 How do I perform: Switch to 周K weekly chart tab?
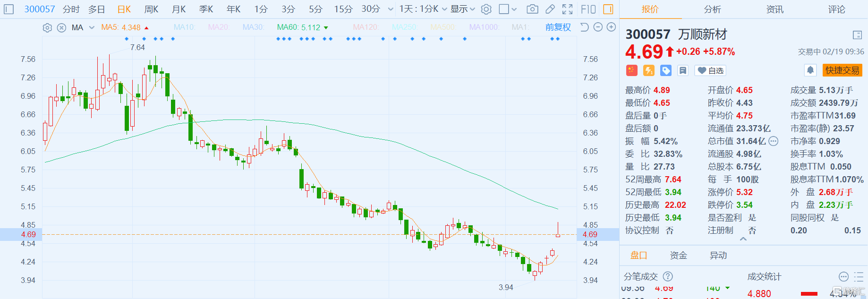(152, 9)
